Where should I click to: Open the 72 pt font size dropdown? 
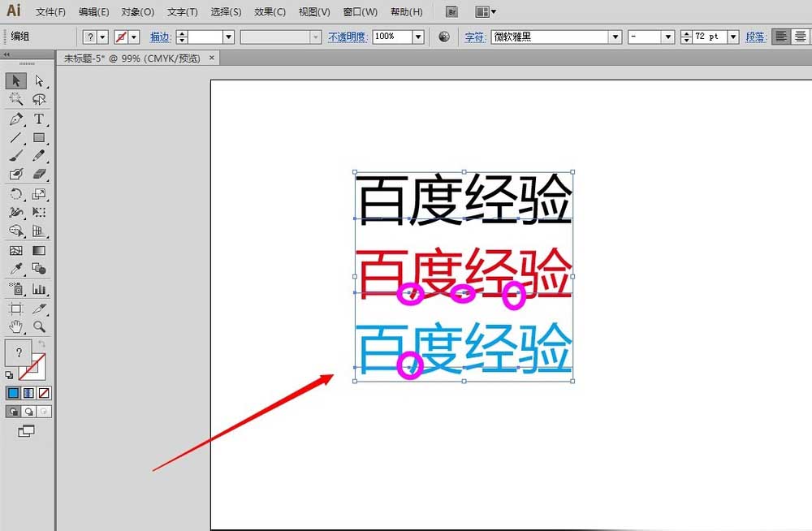[732, 37]
